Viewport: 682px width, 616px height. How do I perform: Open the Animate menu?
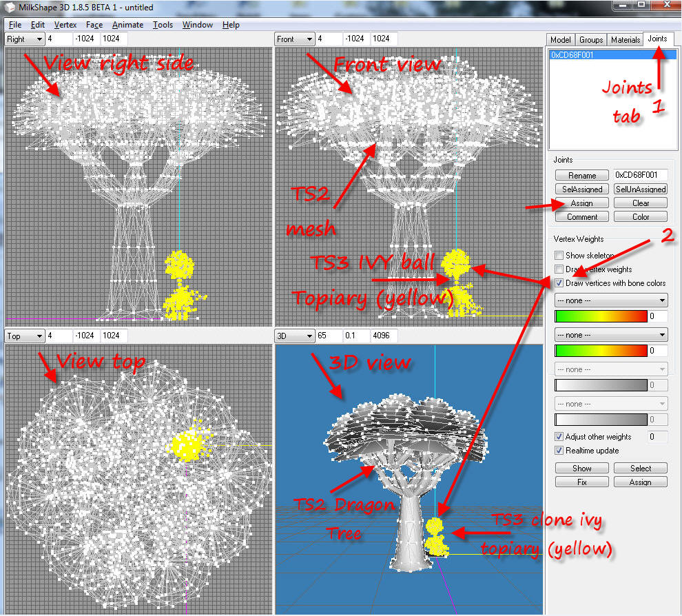click(x=127, y=25)
